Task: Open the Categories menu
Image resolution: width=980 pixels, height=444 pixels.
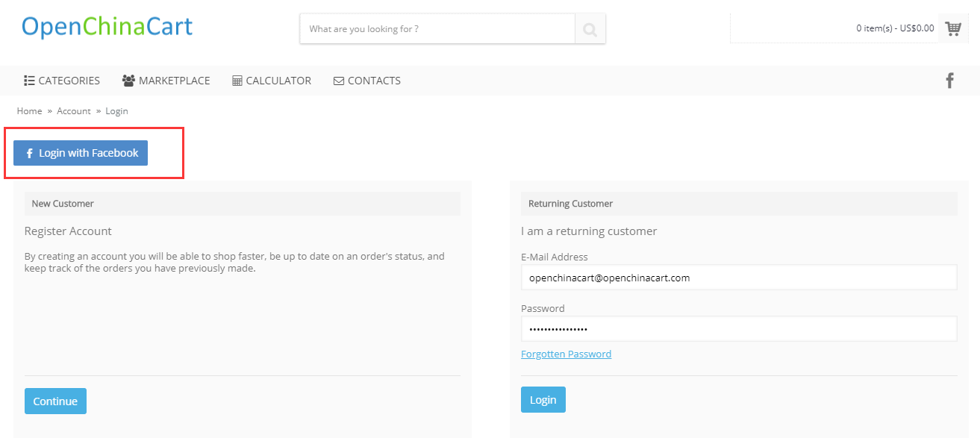Action: tap(62, 81)
